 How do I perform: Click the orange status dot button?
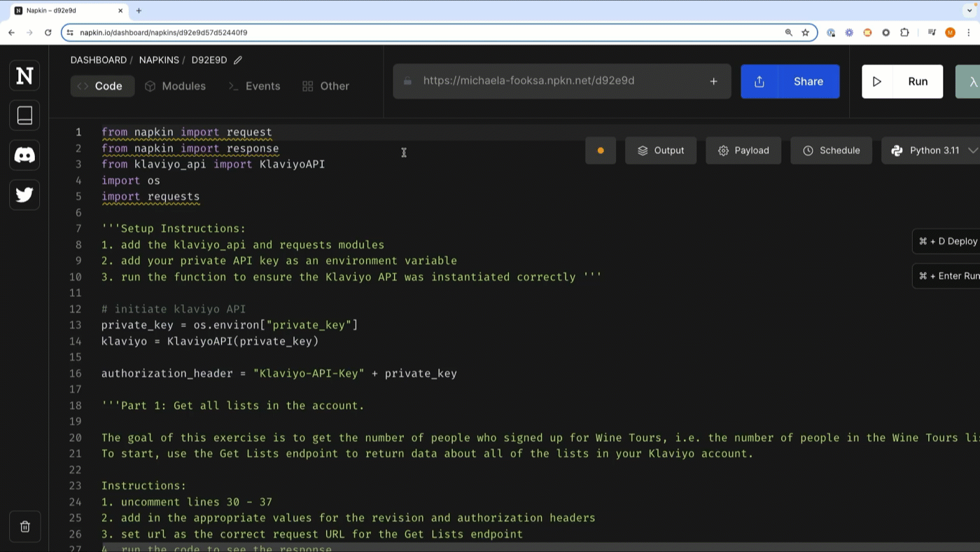pyautogui.click(x=601, y=151)
